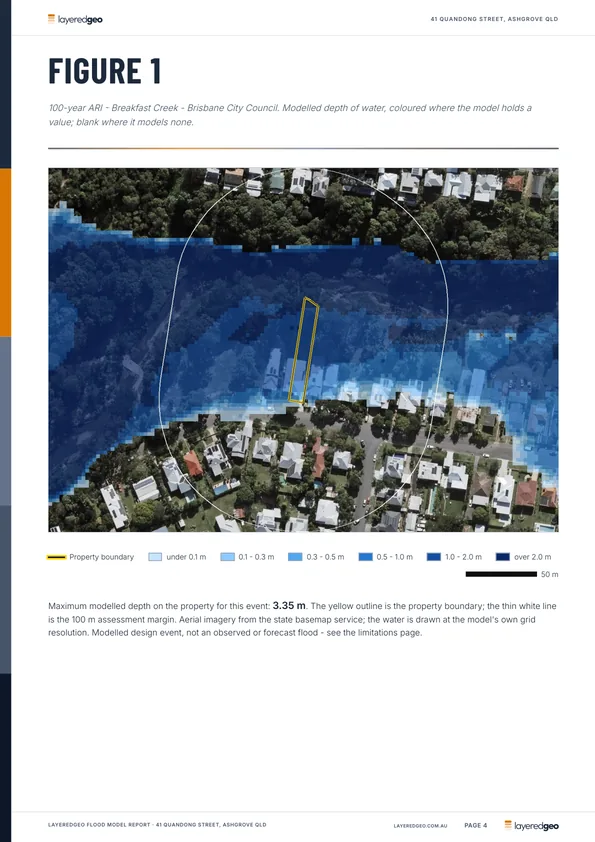Image resolution: width=595 pixels, height=842 pixels.
Task: Click the layeredgeo logo in the footer
Action: click(532, 825)
